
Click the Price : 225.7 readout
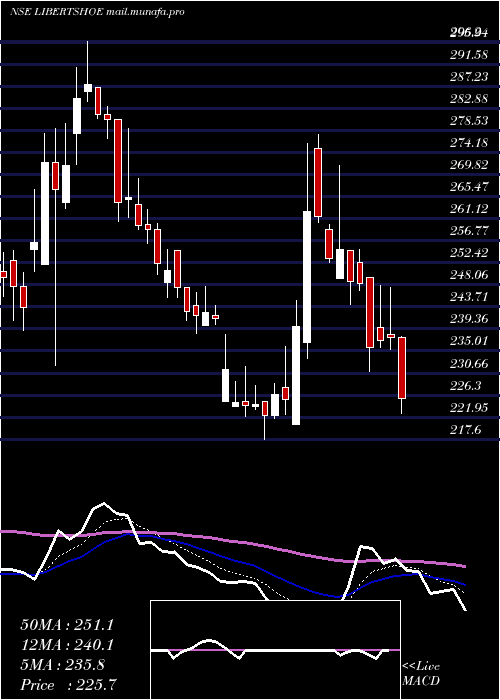tap(69, 685)
